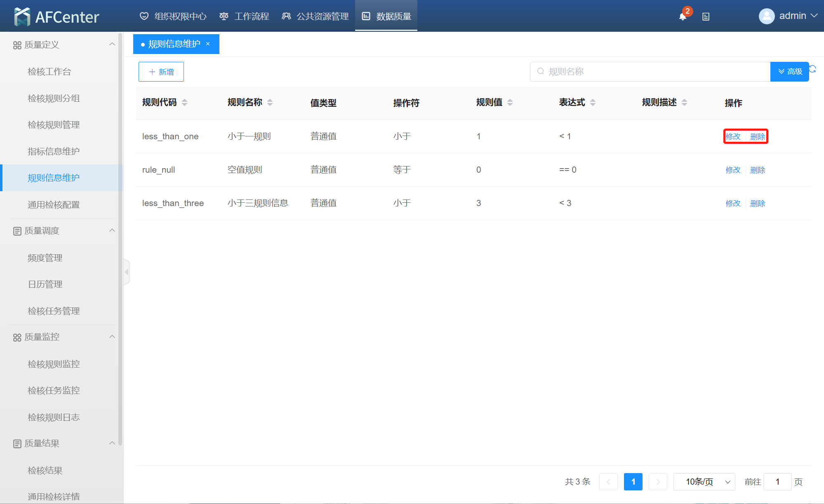Click the 新增 button
This screenshot has width=824, height=504.
[x=161, y=72]
